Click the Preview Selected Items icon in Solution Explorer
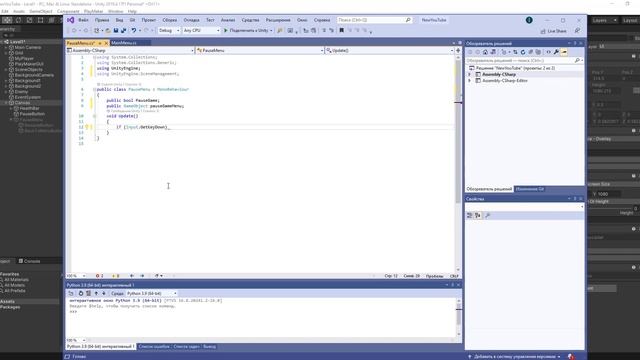This screenshot has width=640, height=360. tap(564, 52)
